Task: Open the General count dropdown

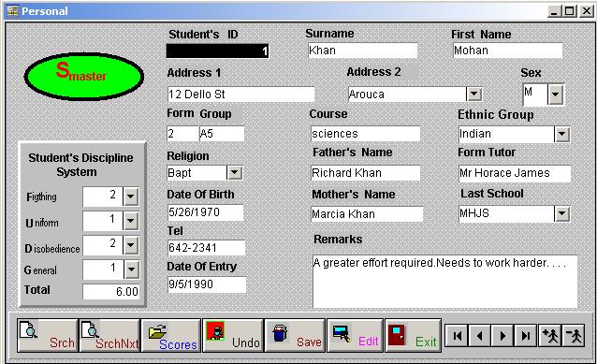Action: [x=131, y=269]
